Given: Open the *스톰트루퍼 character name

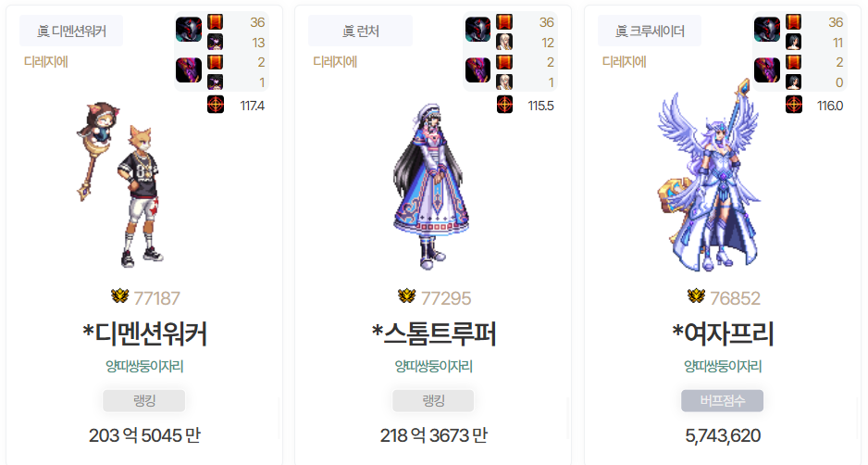Looking at the screenshot, I should [x=433, y=334].
